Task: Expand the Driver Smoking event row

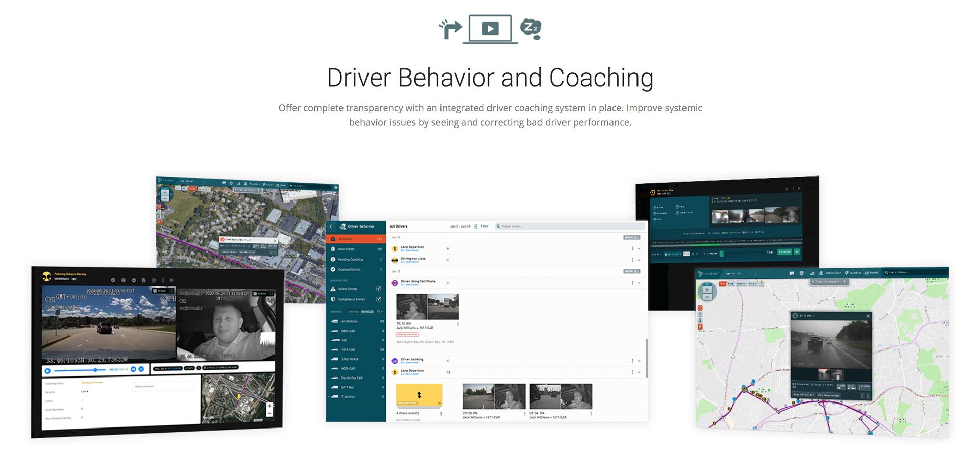Action: [639, 361]
